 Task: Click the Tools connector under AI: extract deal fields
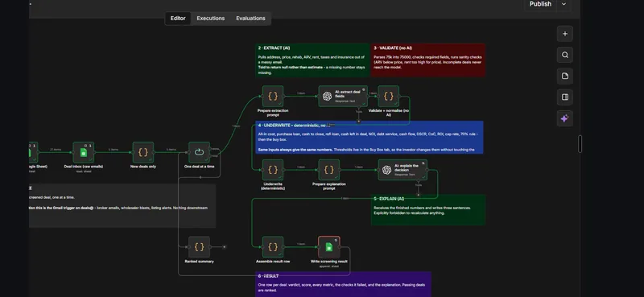(x=358, y=122)
